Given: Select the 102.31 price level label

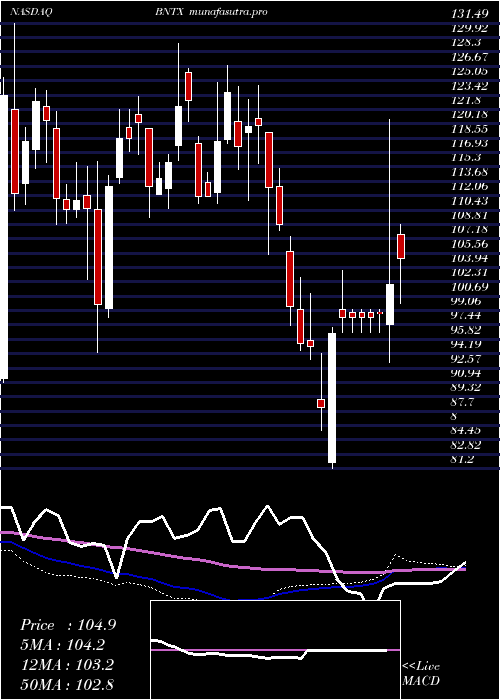Looking at the screenshot, I should click(x=470, y=273).
